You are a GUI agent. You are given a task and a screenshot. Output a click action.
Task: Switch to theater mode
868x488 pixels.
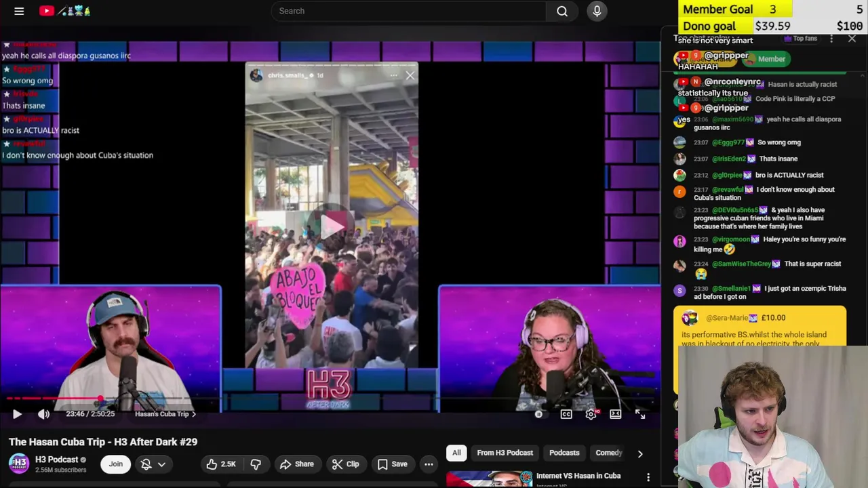(615, 414)
